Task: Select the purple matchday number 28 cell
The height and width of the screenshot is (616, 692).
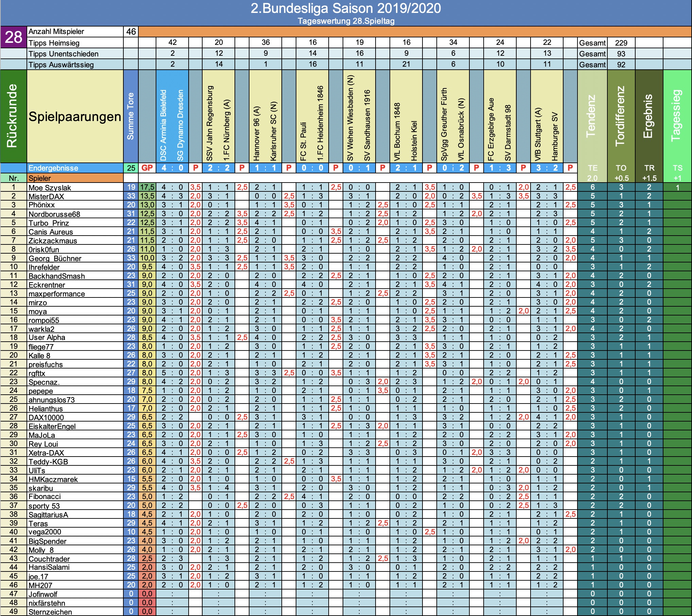Action: tap(14, 37)
